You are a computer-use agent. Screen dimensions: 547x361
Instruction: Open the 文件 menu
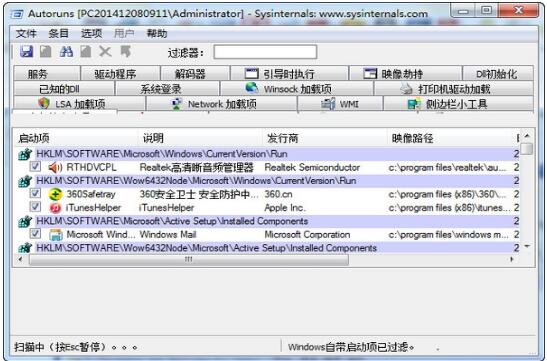point(26,34)
